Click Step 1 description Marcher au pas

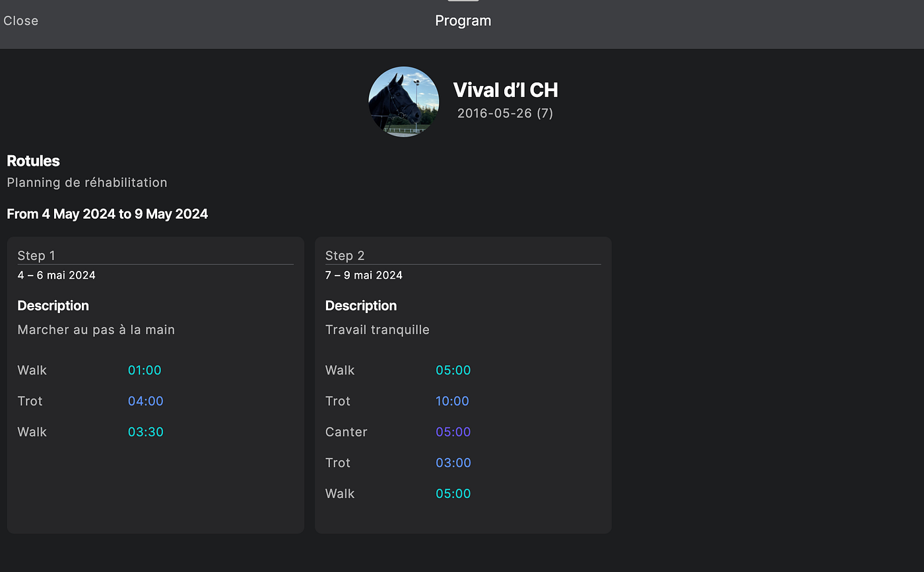pyautogui.click(x=96, y=330)
